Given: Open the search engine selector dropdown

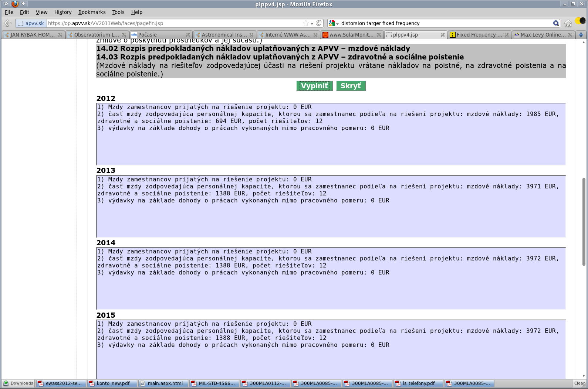Looking at the screenshot, I should [x=334, y=23].
